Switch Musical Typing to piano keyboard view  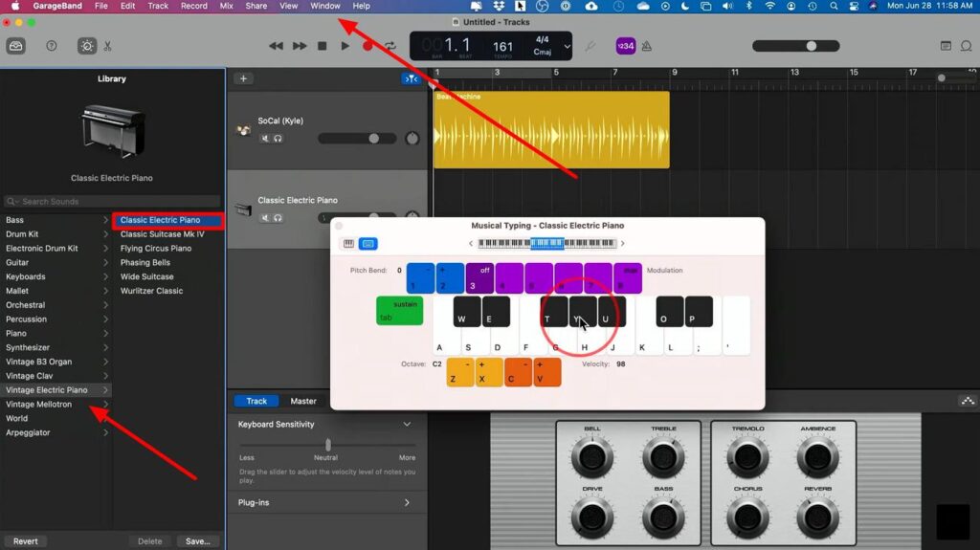tap(348, 244)
